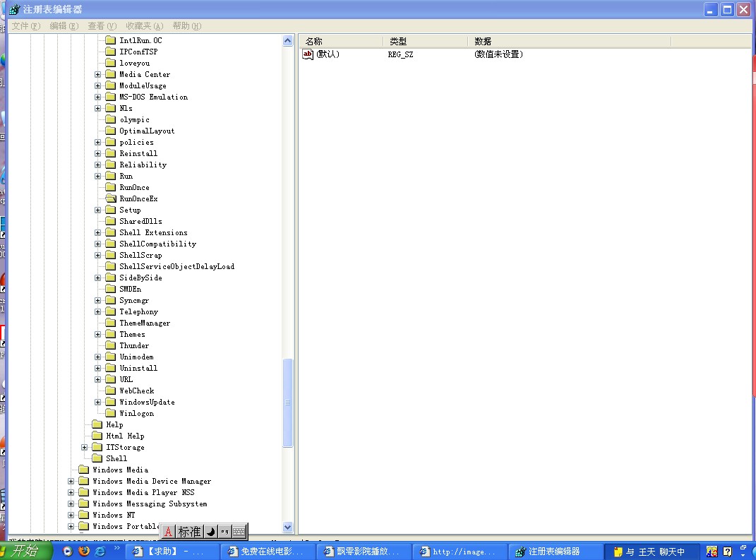Click the IME bar red A icon

pos(168,532)
